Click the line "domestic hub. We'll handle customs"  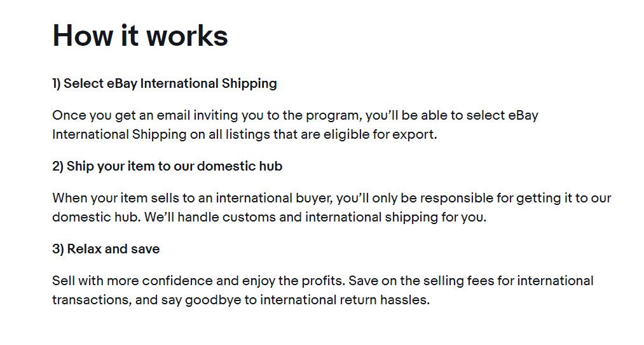point(270,217)
